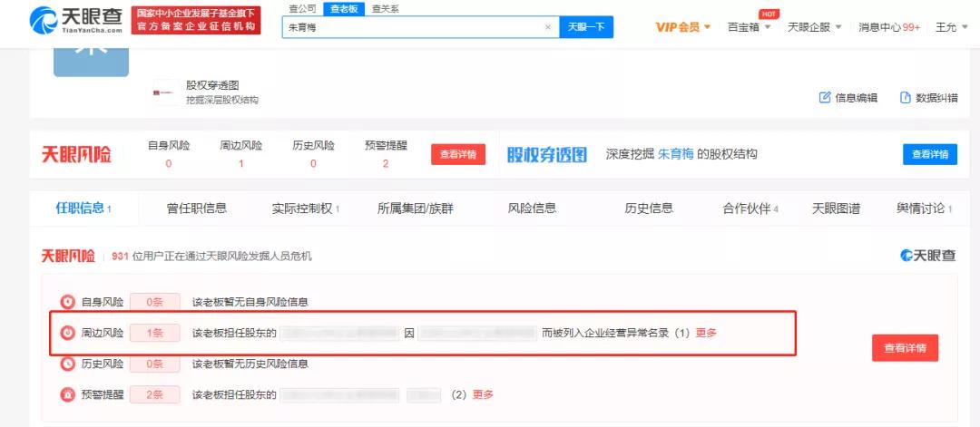Open the 股权穿透图 thumbnail

(x=166, y=92)
